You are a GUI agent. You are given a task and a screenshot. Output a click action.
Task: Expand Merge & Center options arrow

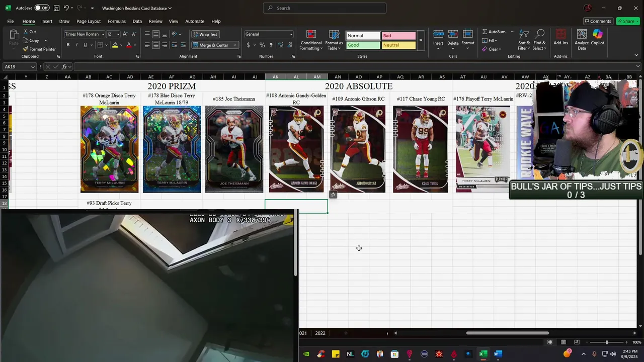(235, 45)
